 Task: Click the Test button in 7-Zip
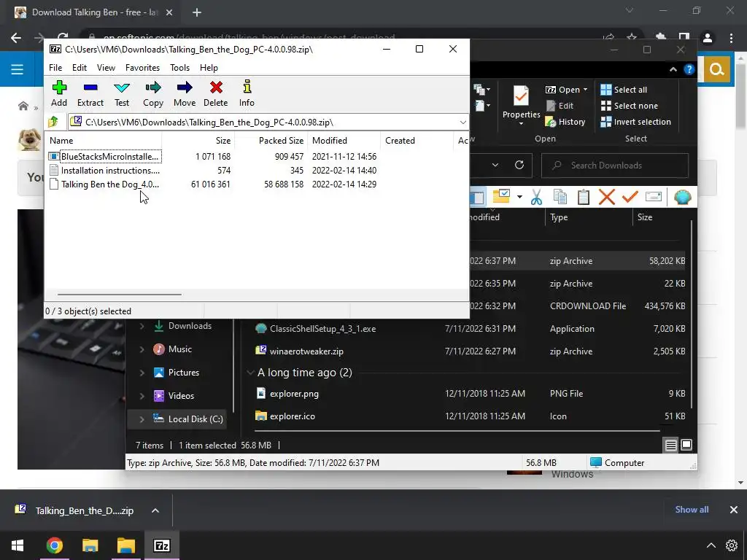[122, 93]
